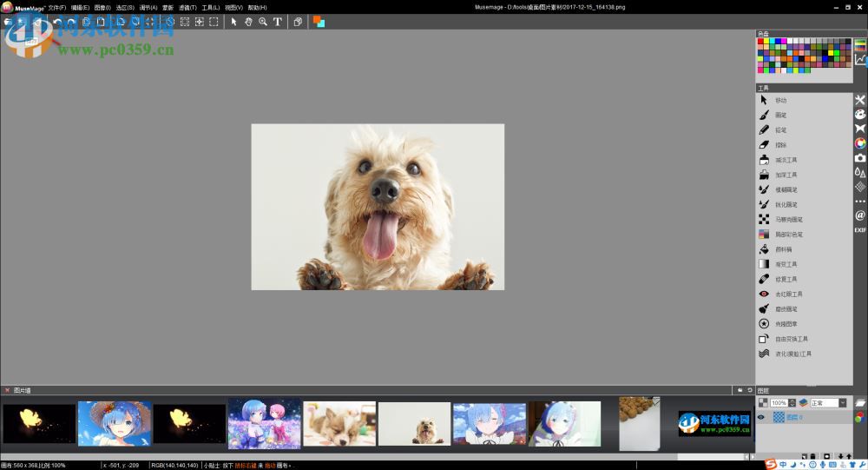Close the 图片墙 panel
Screen dimensions: 868x470
click(7, 390)
